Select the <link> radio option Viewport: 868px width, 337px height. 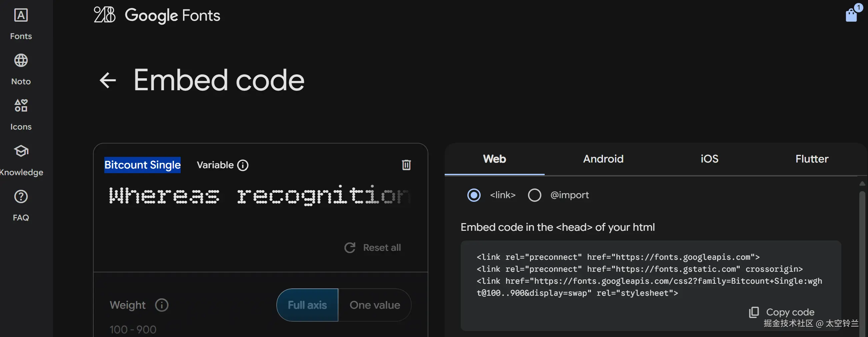[x=474, y=195]
